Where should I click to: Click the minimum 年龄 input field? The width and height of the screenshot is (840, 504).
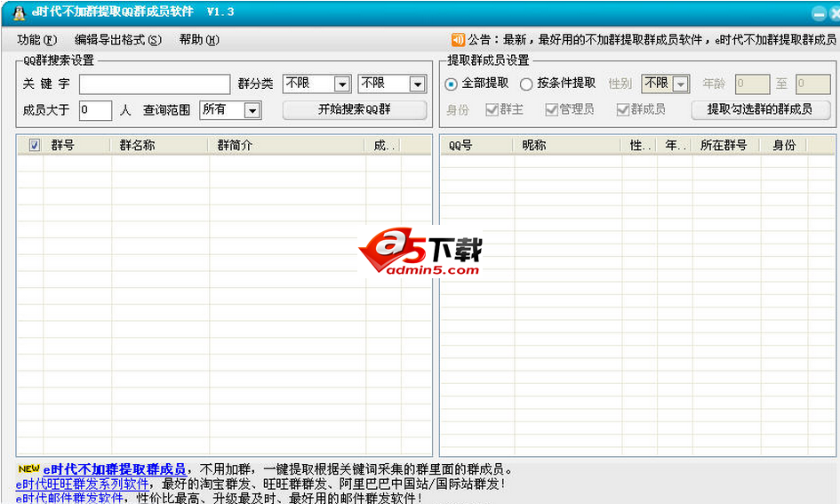pos(752,84)
